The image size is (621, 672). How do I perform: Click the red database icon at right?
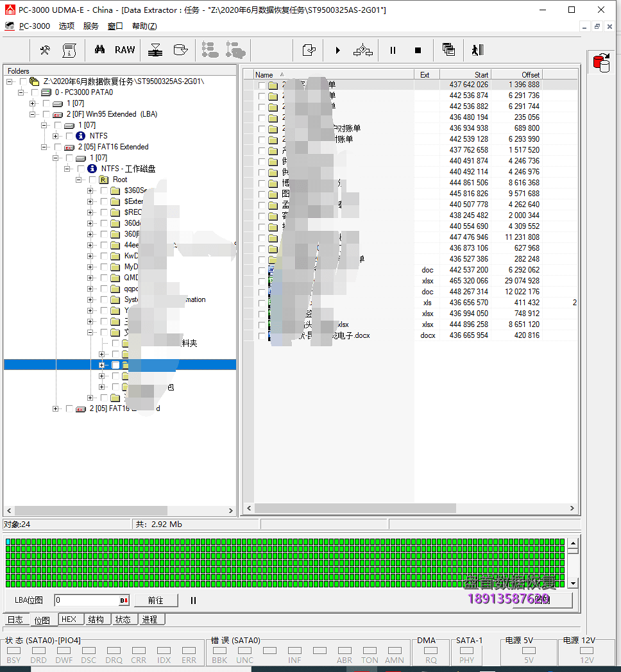[601, 63]
